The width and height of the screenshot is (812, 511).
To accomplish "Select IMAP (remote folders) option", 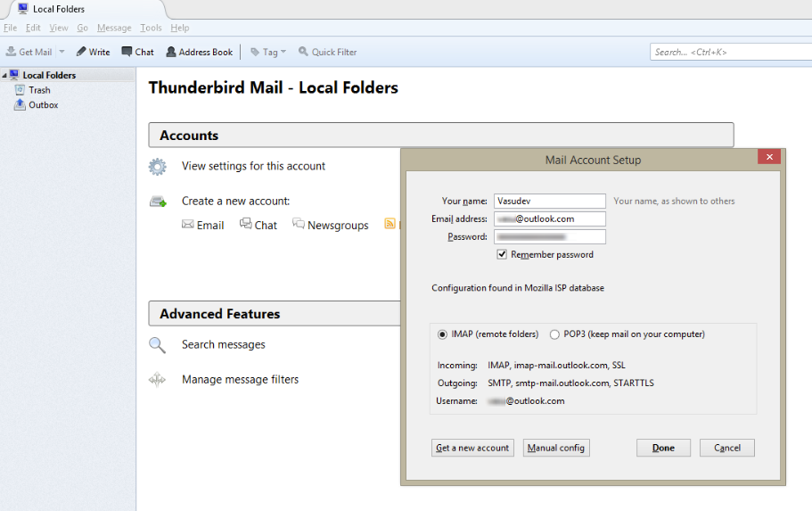I will coord(442,334).
